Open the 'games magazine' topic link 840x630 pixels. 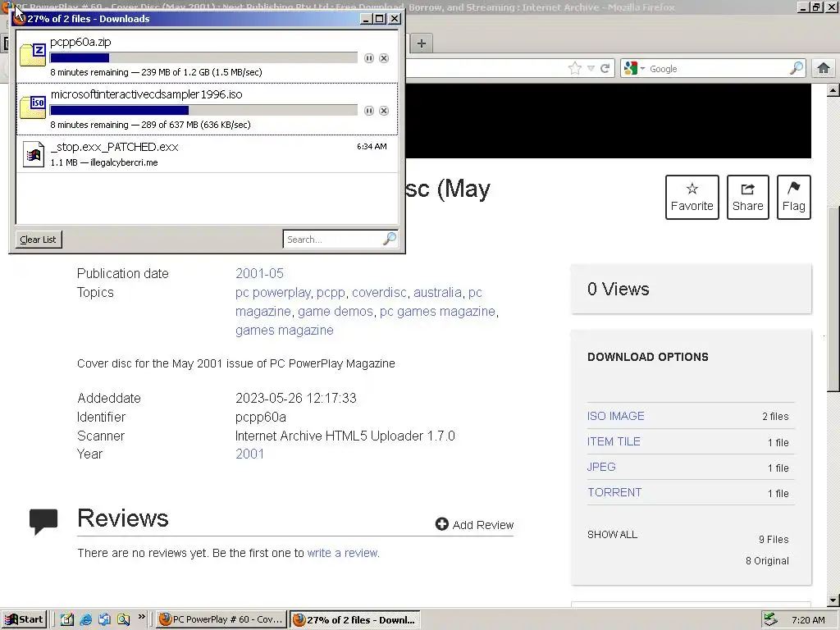[x=285, y=330]
